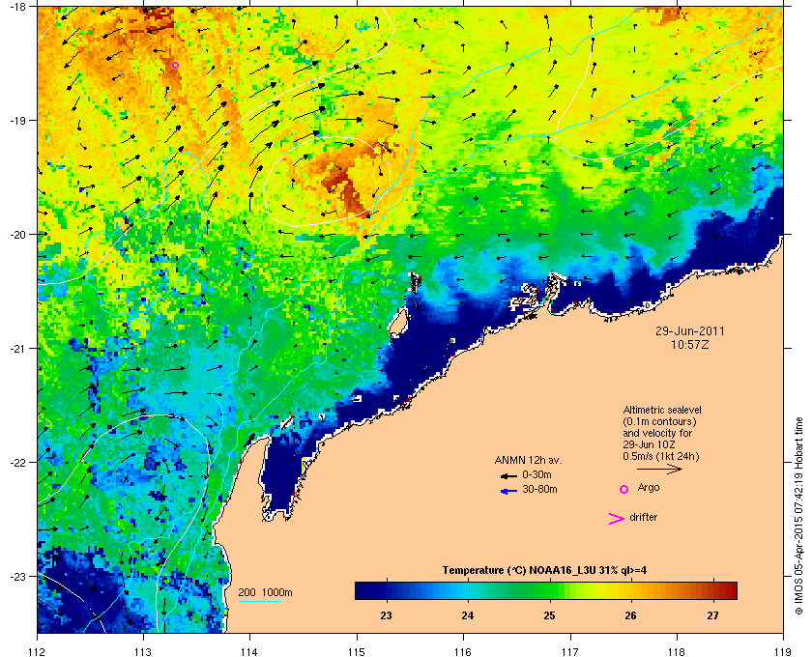Screen dimensions: 812x657
Task: Click the 112 longitude axis label
Action: pos(38,652)
